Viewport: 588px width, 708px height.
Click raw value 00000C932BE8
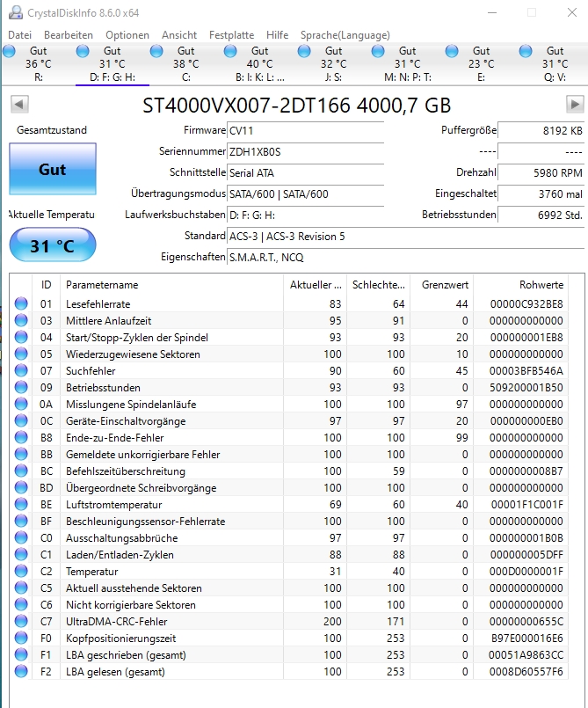[526, 304]
